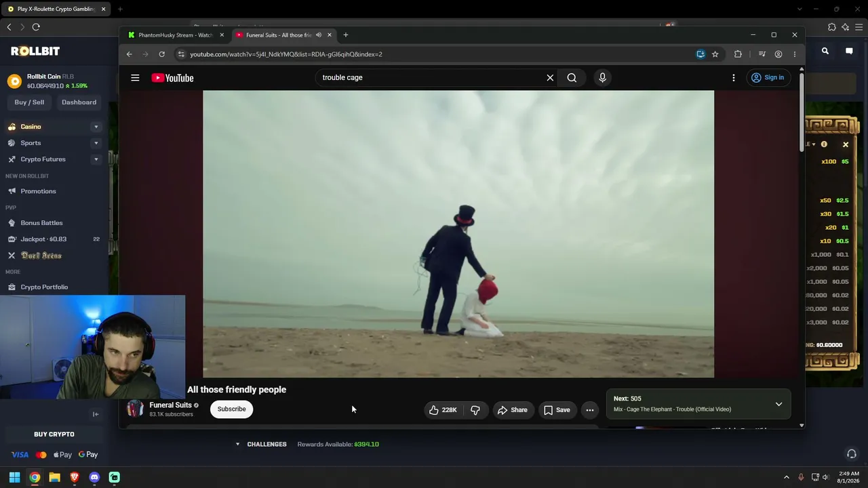The width and height of the screenshot is (868, 488).
Task: Bookmark the YouTube page with the star
Action: coord(715,54)
